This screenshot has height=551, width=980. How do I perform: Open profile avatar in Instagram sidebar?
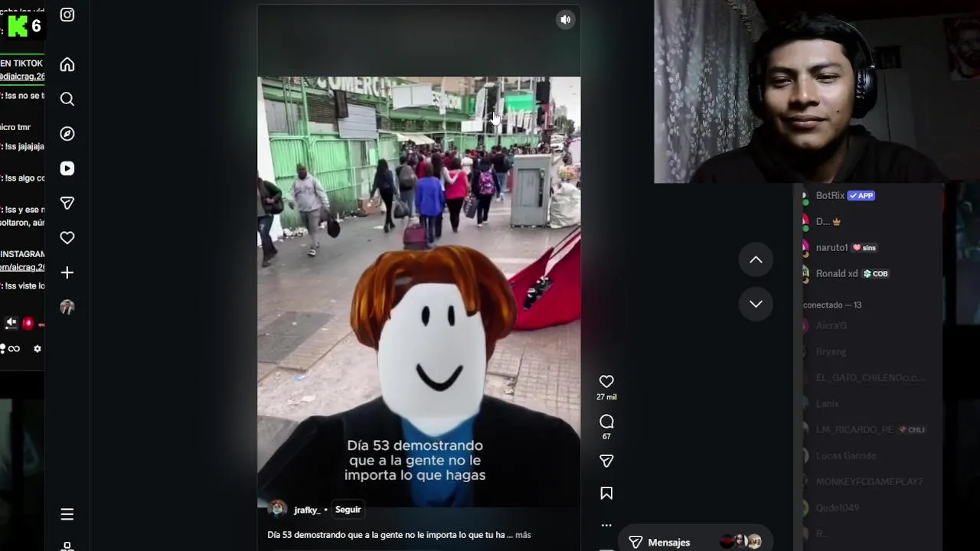[67, 307]
